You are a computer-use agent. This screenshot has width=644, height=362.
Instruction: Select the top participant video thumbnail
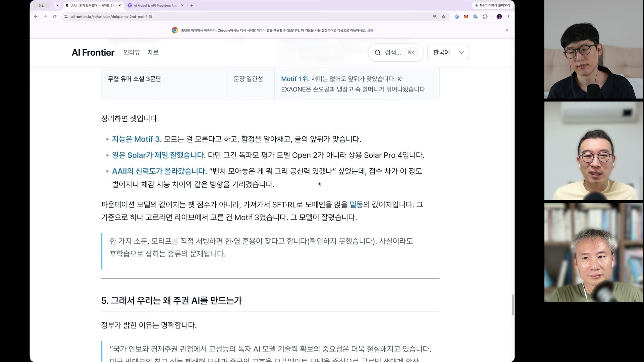[593, 49]
